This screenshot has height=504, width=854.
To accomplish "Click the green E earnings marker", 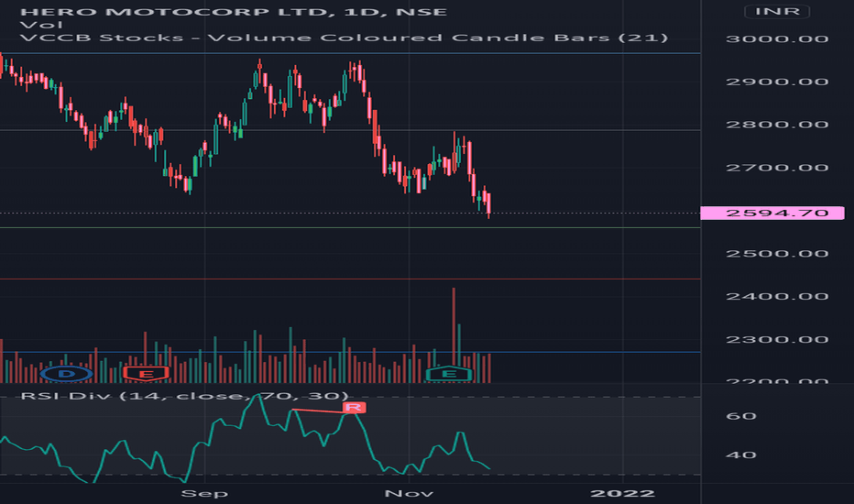I will click(449, 374).
